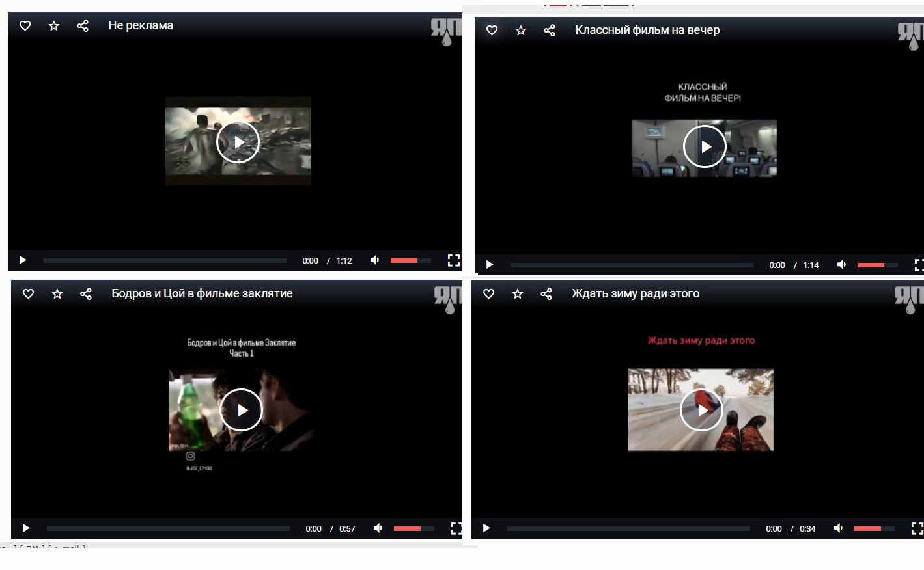Click the "0:34" duration text
This screenshot has height=570, width=924.
[x=807, y=528]
